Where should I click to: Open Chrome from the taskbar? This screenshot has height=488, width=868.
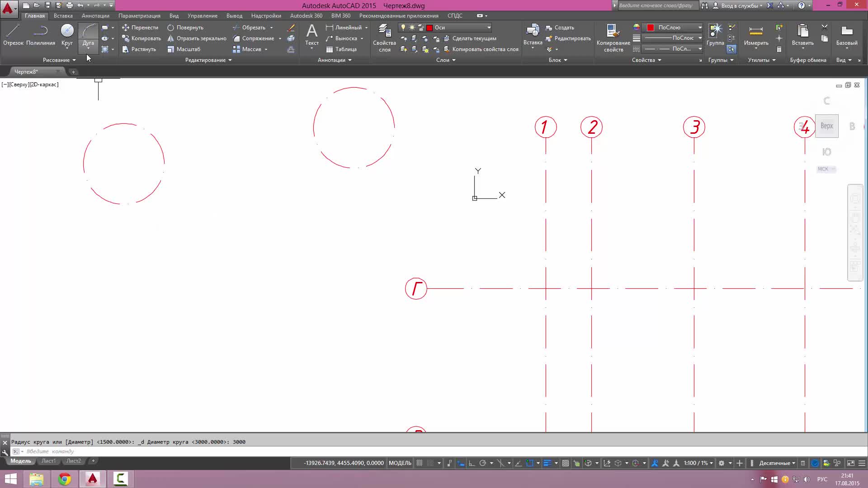click(x=65, y=479)
